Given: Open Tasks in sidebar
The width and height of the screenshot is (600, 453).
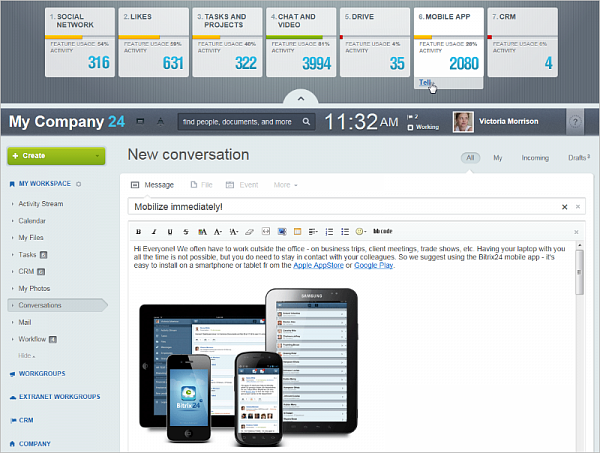Looking at the screenshot, I should (x=28, y=254).
